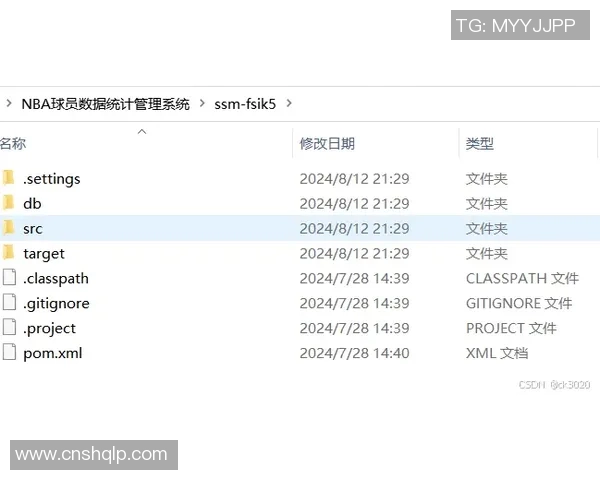Screen dimensions: 600x480
Task: Click 文件夹 type of target row
Action: point(486,253)
